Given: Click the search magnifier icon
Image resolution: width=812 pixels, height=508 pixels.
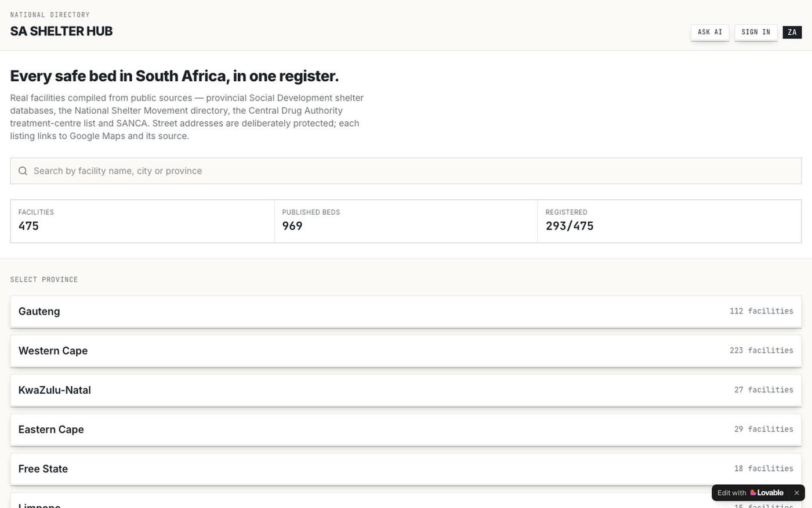Looking at the screenshot, I should tap(23, 171).
